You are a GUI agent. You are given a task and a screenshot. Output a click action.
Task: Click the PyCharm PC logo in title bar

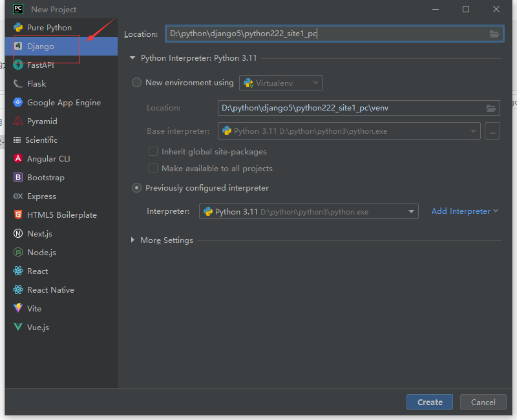coord(18,9)
